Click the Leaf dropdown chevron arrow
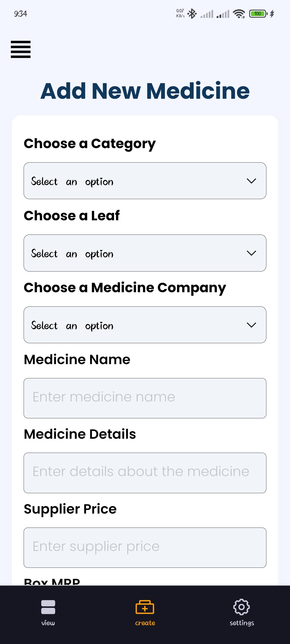This screenshot has width=290, height=644. [251, 253]
